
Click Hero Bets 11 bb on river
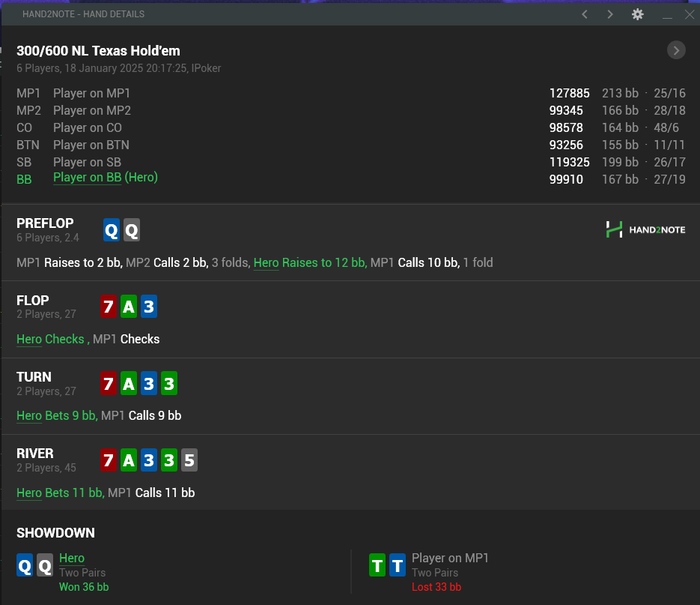pos(60,493)
